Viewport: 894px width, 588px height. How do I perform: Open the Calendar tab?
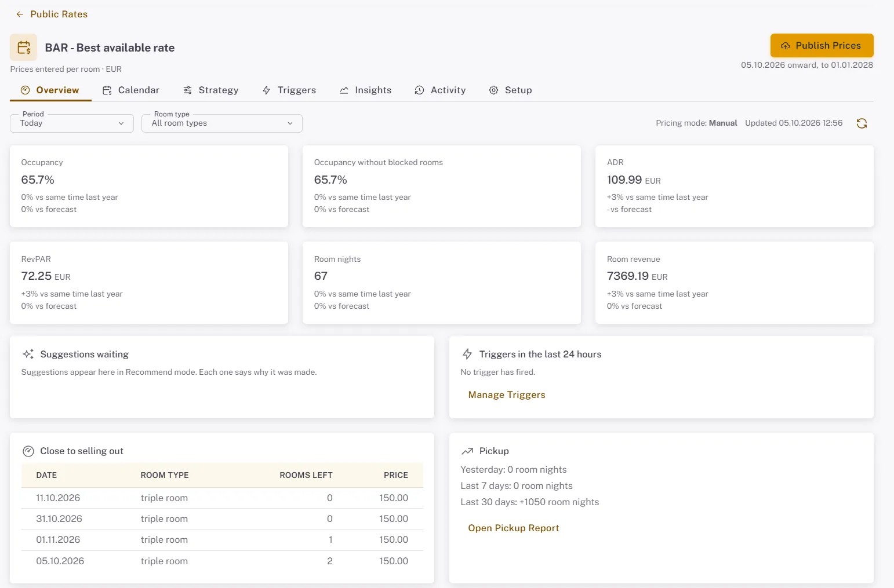tap(131, 90)
